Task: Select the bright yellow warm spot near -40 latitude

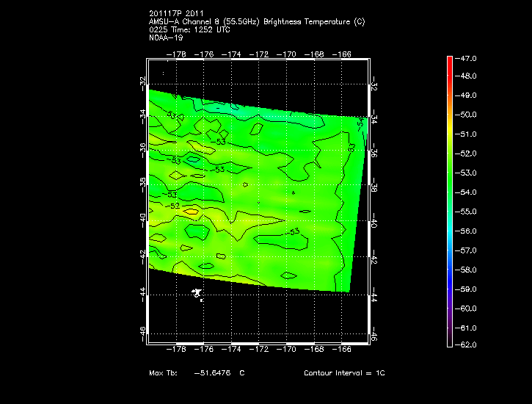Action: point(190,211)
